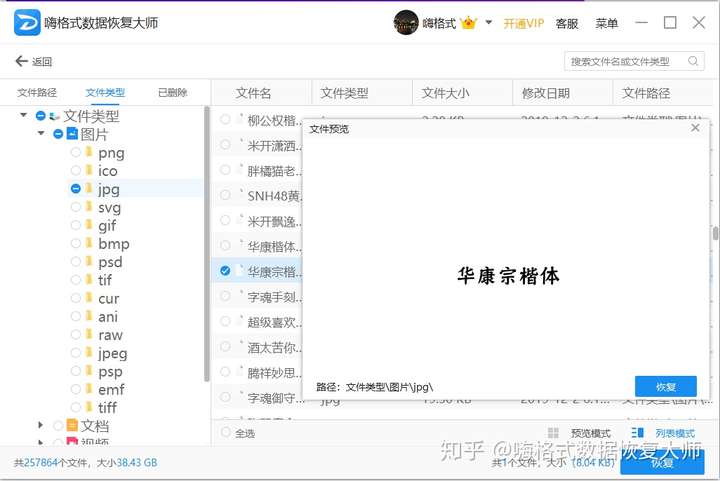Image resolution: width=720 pixels, height=481 pixels.
Task: Click the VIP crown icon
Action: [x=468, y=22]
